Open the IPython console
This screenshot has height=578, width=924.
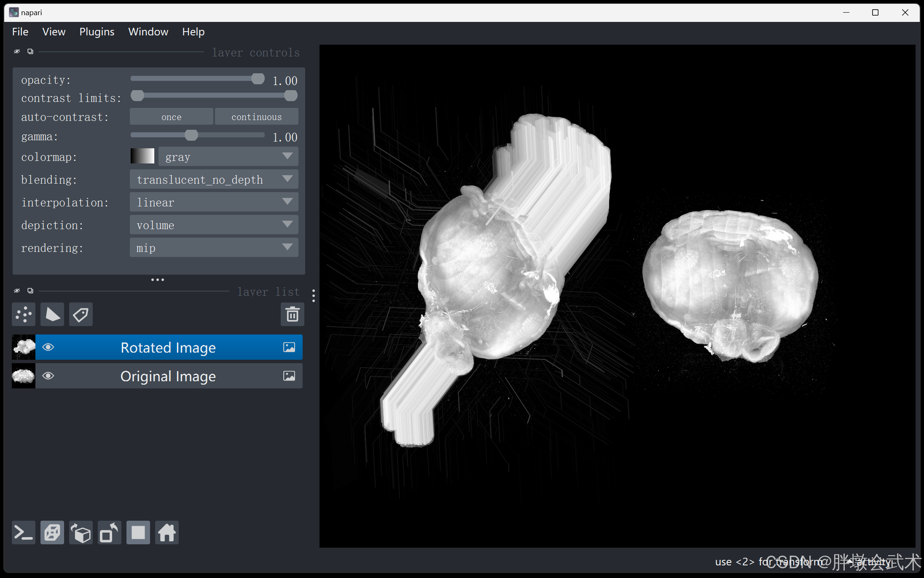[24, 533]
